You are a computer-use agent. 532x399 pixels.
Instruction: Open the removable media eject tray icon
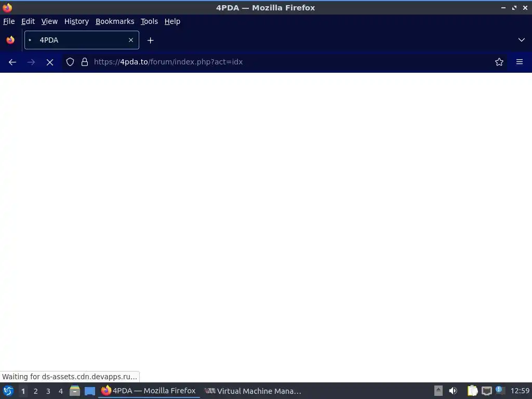point(438,391)
